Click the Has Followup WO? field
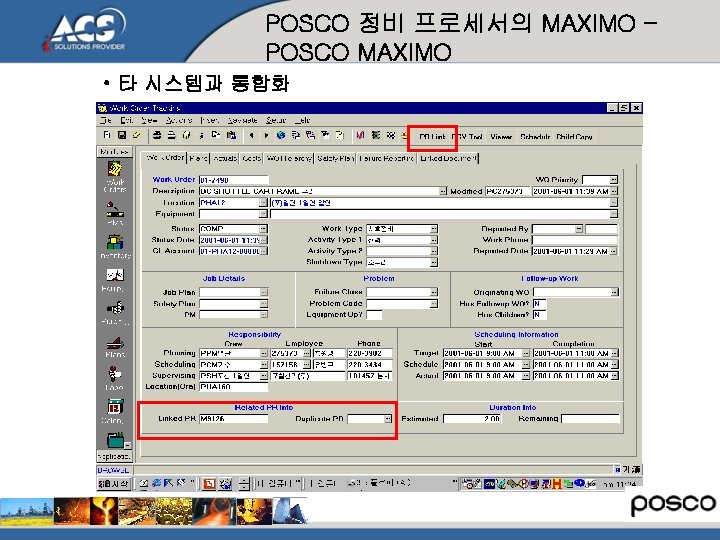This screenshot has height=540, width=720. coord(539,304)
